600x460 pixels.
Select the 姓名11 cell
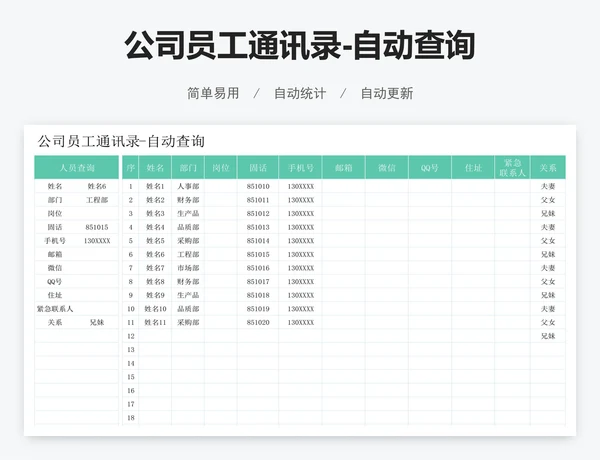(x=155, y=323)
